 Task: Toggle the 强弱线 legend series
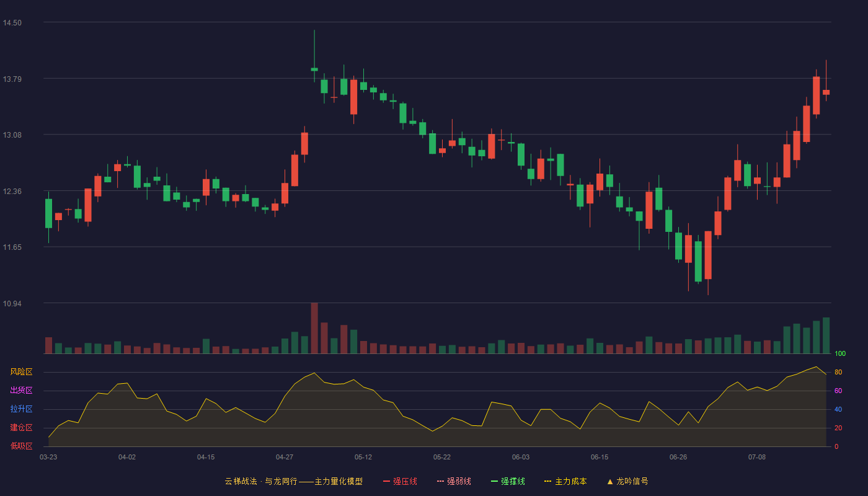pyautogui.click(x=454, y=481)
